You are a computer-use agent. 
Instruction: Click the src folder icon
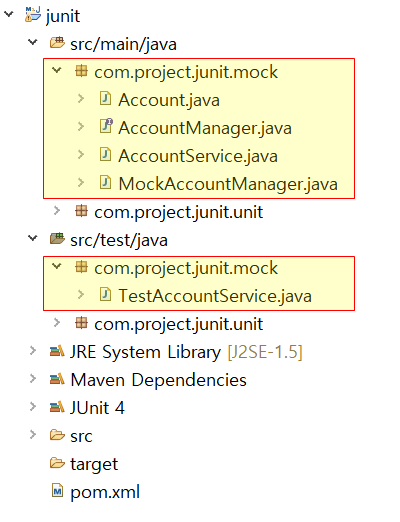click(x=57, y=435)
